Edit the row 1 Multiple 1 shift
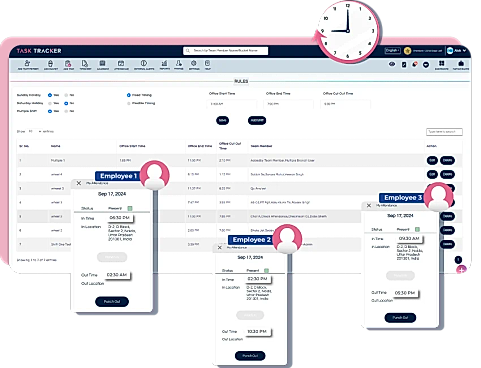The image size is (481, 368). tap(432, 160)
